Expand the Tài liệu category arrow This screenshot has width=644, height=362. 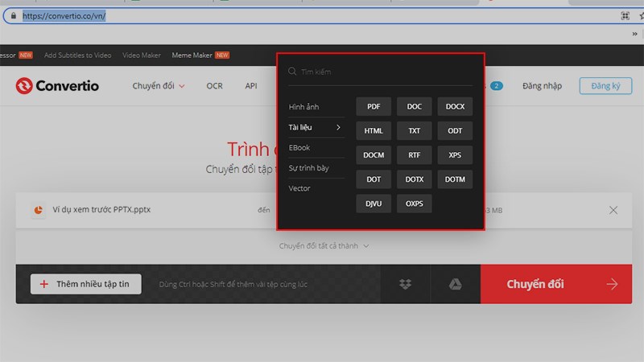pyautogui.click(x=338, y=127)
